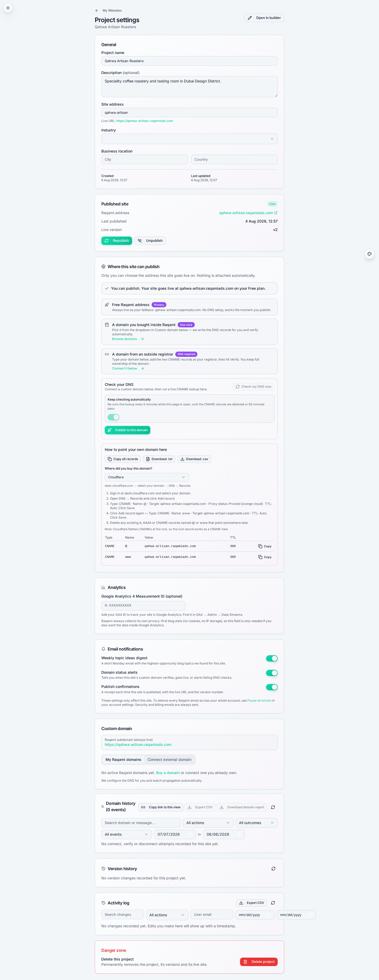The image size is (379, 980).
Task: Copy the www CNAME record
Action: 265,557
